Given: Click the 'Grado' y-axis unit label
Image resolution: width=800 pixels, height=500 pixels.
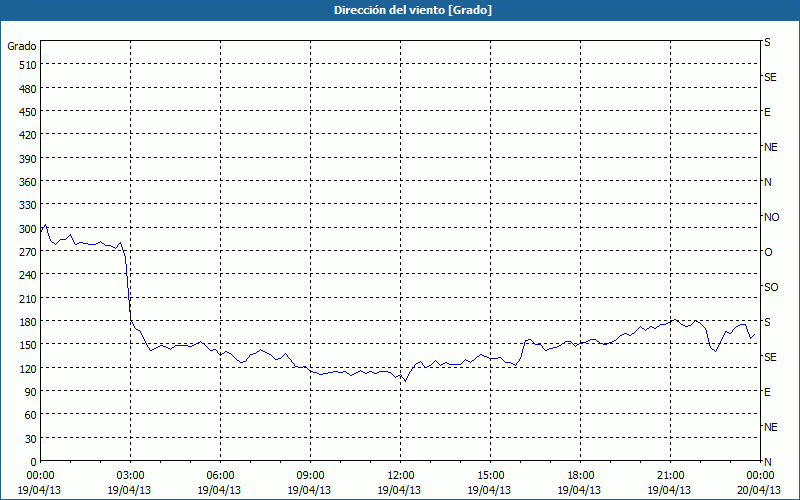Looking at the screenshot, I should [22, 46].
